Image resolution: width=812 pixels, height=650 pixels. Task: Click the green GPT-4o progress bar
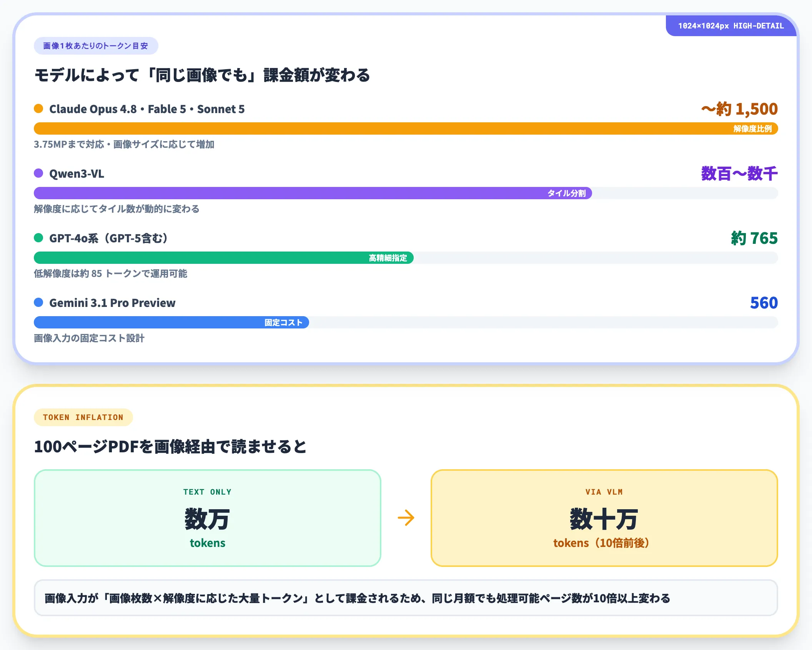pos(224,258)
